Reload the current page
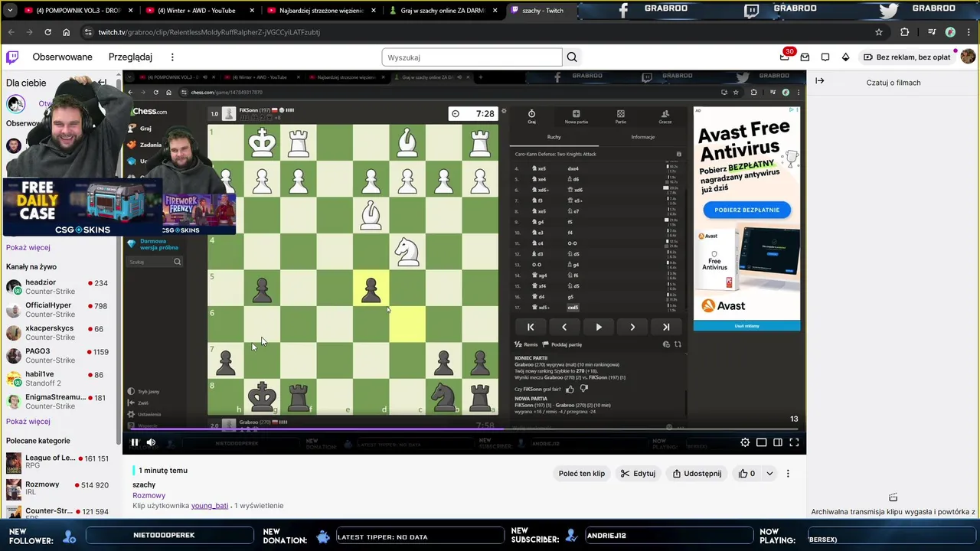 pos(47,32)
